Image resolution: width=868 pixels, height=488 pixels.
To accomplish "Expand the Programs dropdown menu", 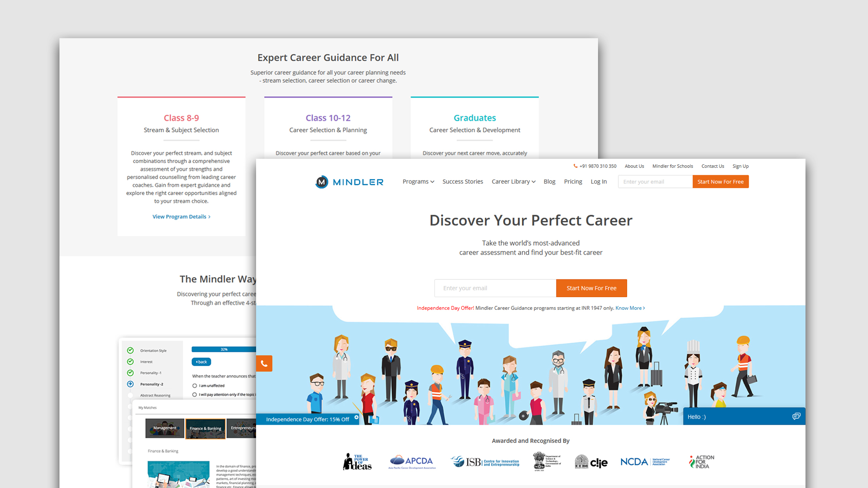I will [418, 182].
